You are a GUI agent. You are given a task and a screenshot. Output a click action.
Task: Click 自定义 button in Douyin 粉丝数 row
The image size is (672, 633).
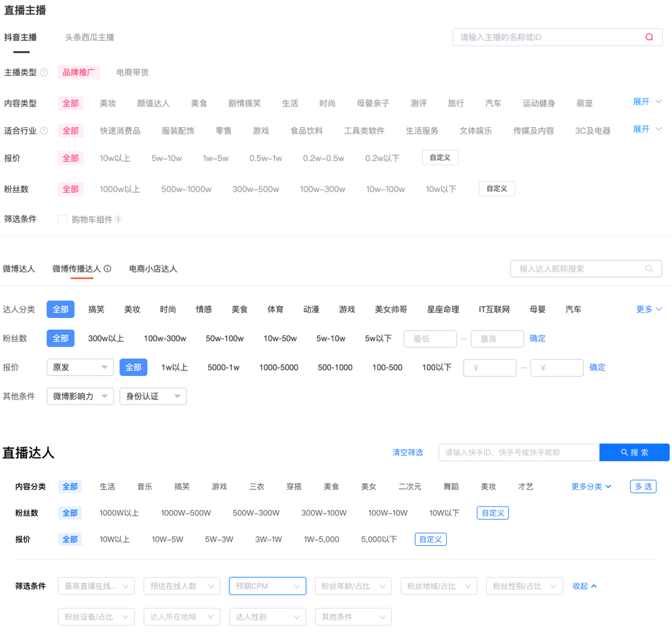coord(497,189)
